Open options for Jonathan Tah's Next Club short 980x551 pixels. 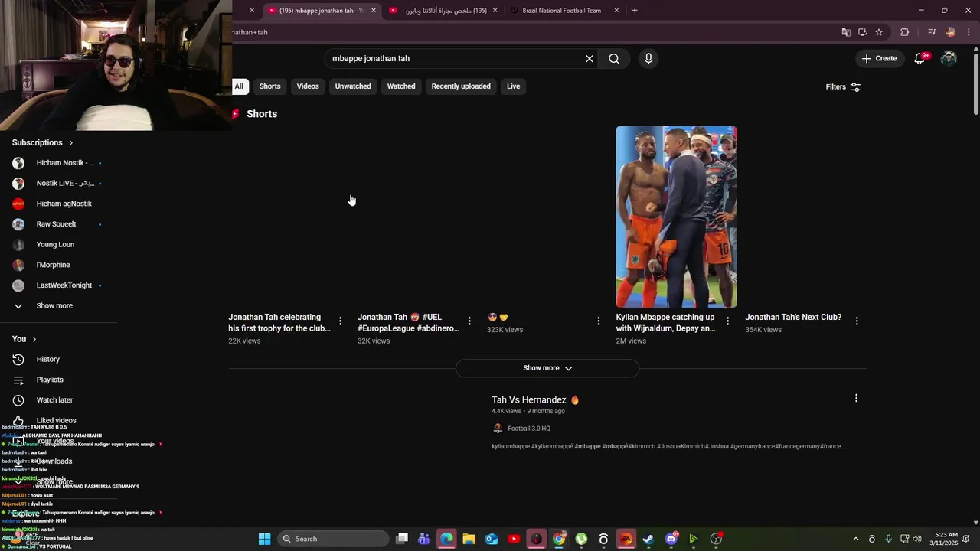(857, 321)
